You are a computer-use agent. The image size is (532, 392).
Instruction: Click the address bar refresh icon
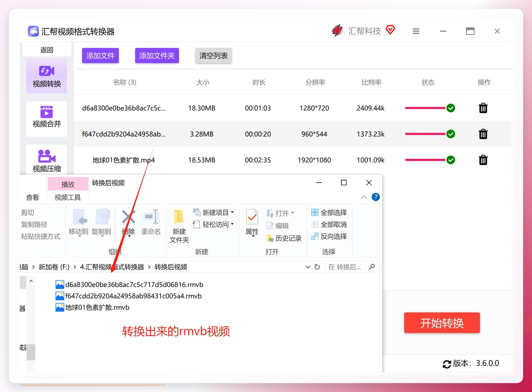pos(317,267)
